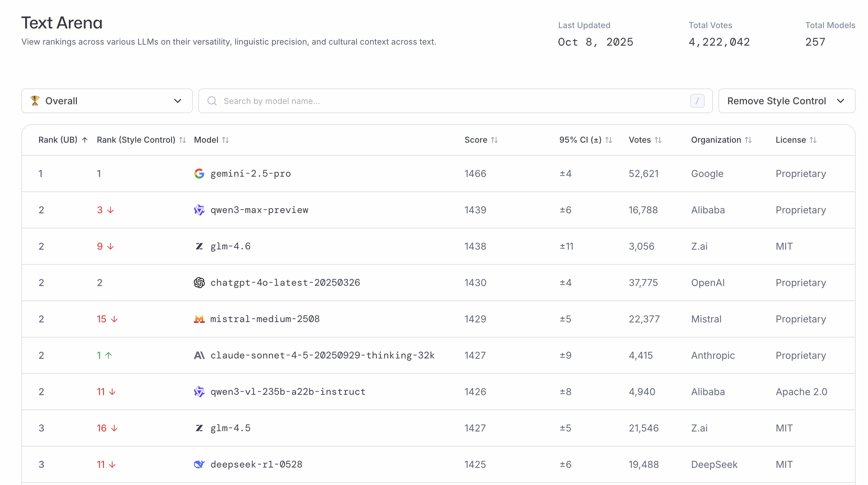This screenshot has width=868, height=485.
Task: Click the DeepSeek whale icon
Action: (x=199, y=464)
